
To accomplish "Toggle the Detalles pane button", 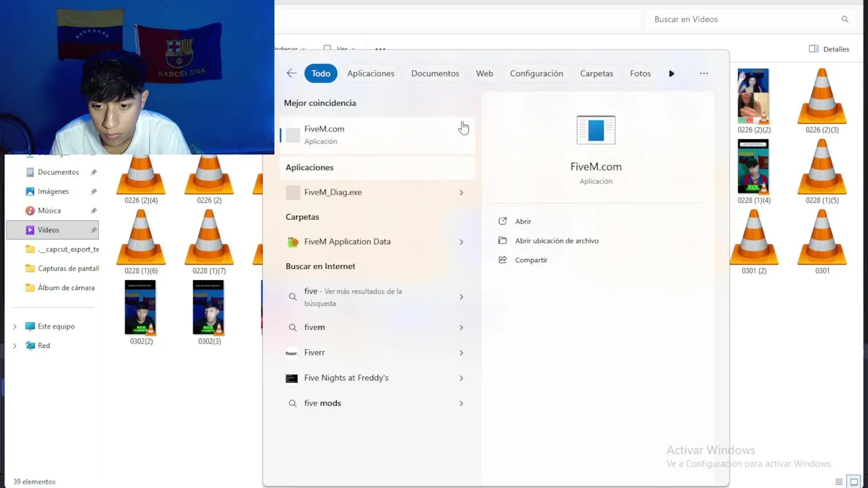I will [x=829, y=49].
